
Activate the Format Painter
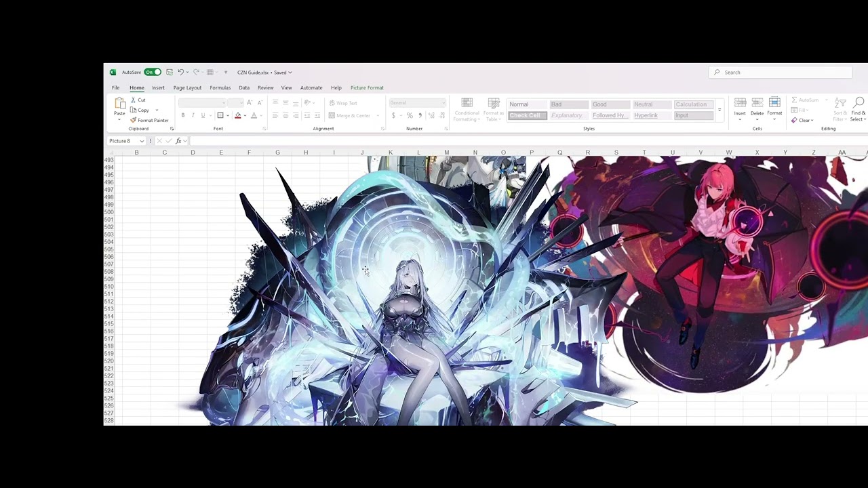pos(149,120)
